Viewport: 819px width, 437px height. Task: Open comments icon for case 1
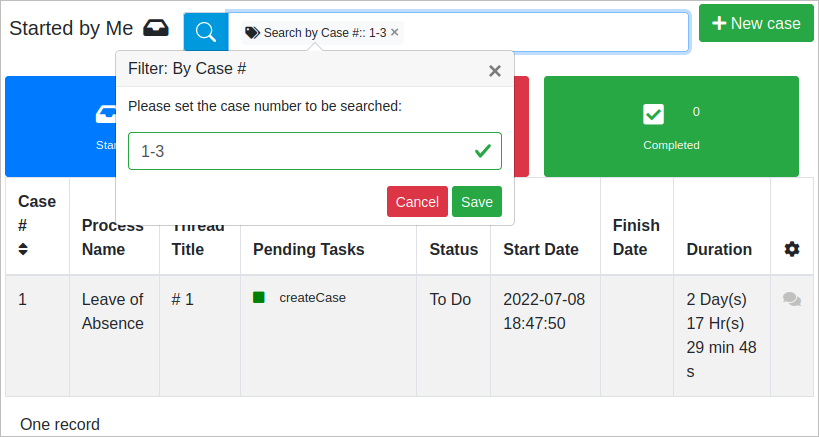(791, 299)
